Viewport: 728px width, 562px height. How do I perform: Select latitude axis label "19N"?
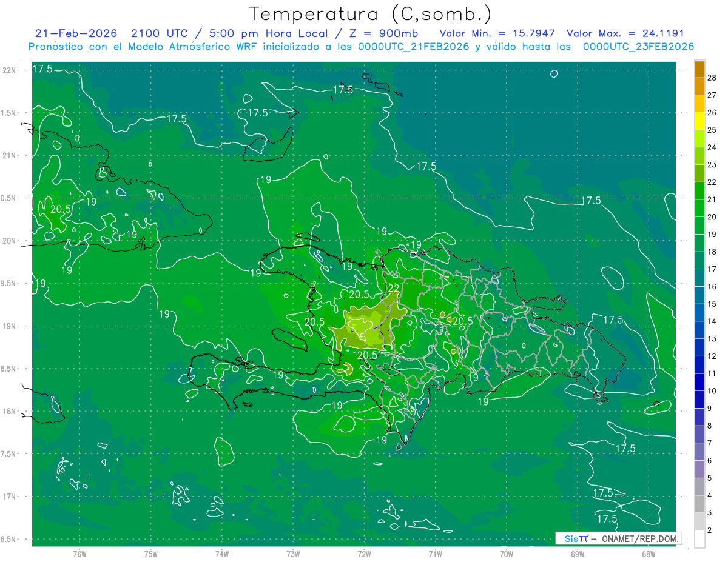(x=10, y=326)
